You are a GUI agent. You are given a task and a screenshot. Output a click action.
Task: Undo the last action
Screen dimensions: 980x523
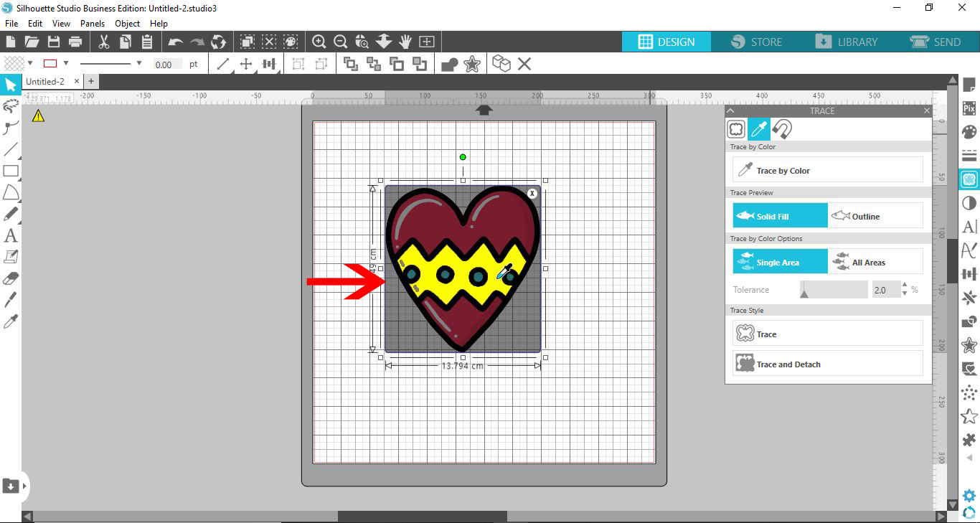click(176, 42)
